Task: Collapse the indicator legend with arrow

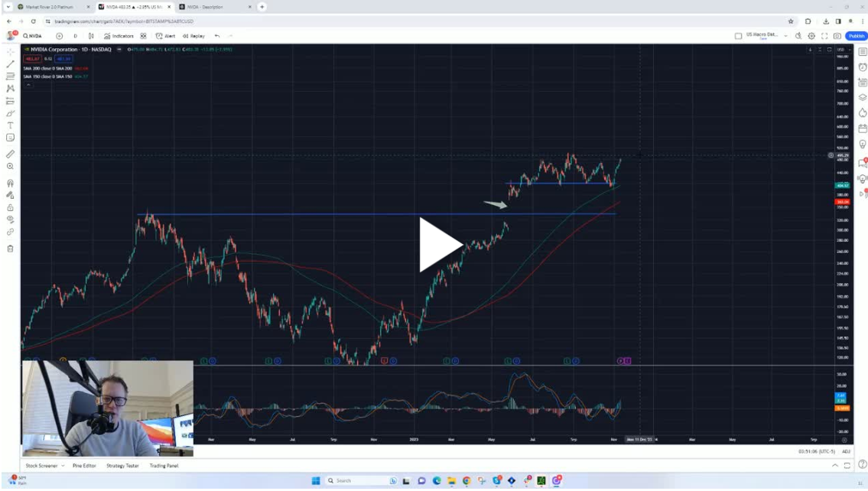Action: [x=28, y=85]
